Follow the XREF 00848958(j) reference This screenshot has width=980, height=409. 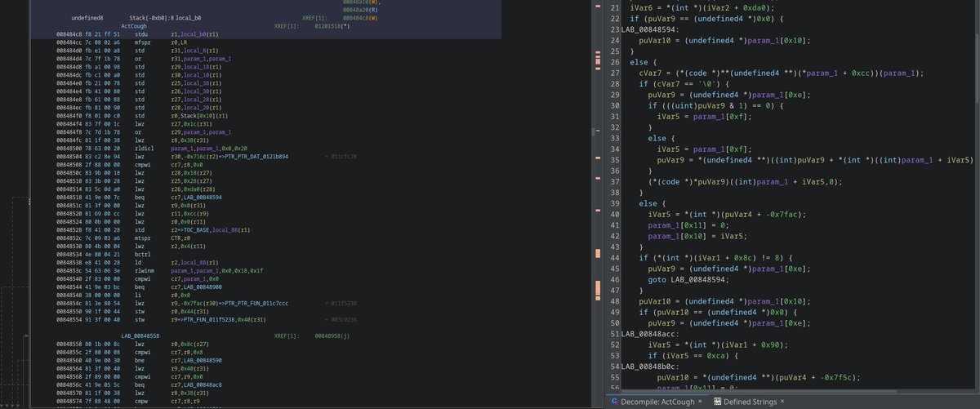332,336
